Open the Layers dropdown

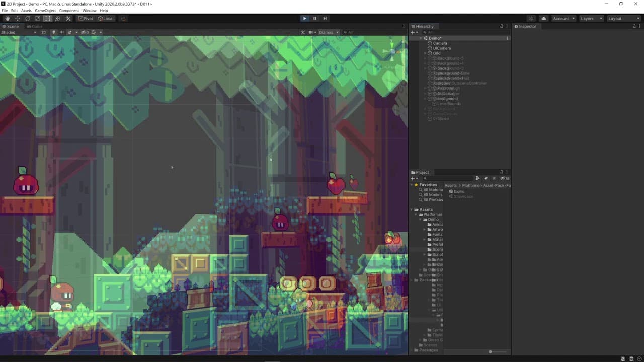click(x=591, y=18)
